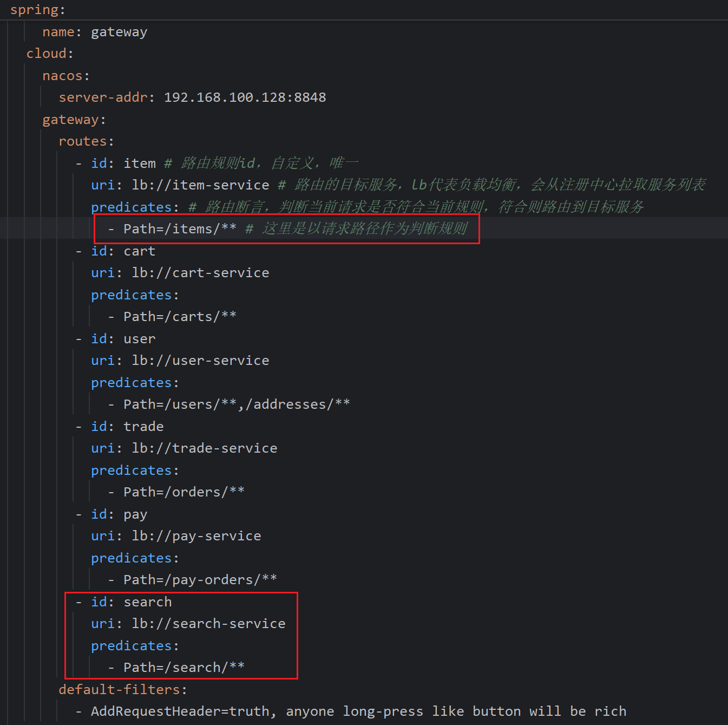Click the uri 'lb://user-service'
Viewport: 728px width, 725px height.
point(200,361)
